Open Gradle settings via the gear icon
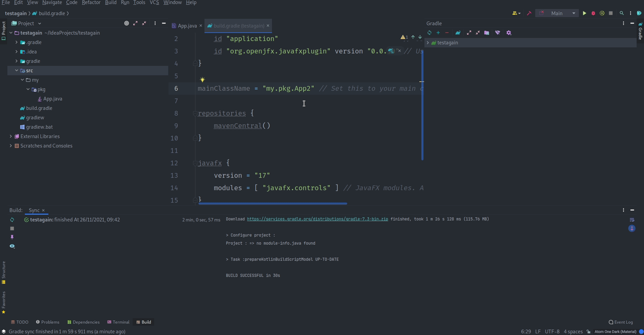 point(509,33)
